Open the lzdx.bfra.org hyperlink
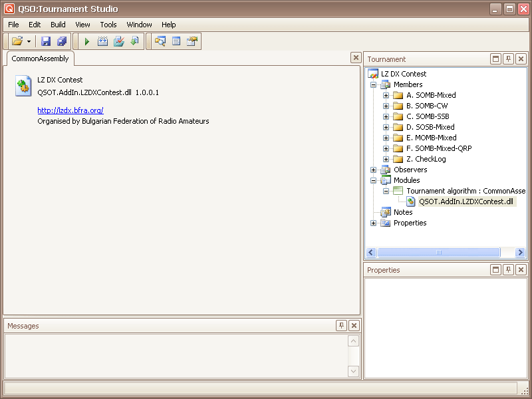 [x=70, y=110]
